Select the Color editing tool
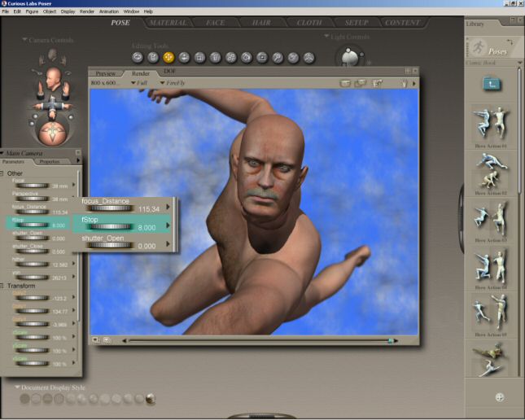525x420 pixels. coord(247,58)
